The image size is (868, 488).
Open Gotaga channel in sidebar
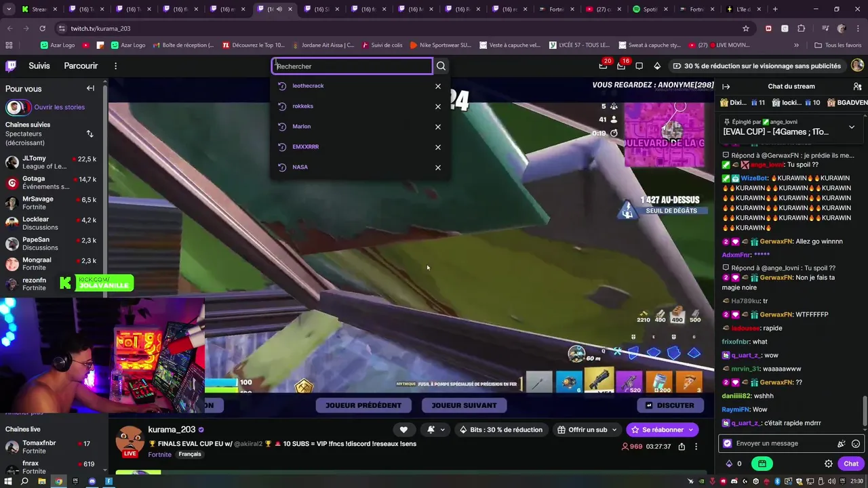tap(51, 183)
